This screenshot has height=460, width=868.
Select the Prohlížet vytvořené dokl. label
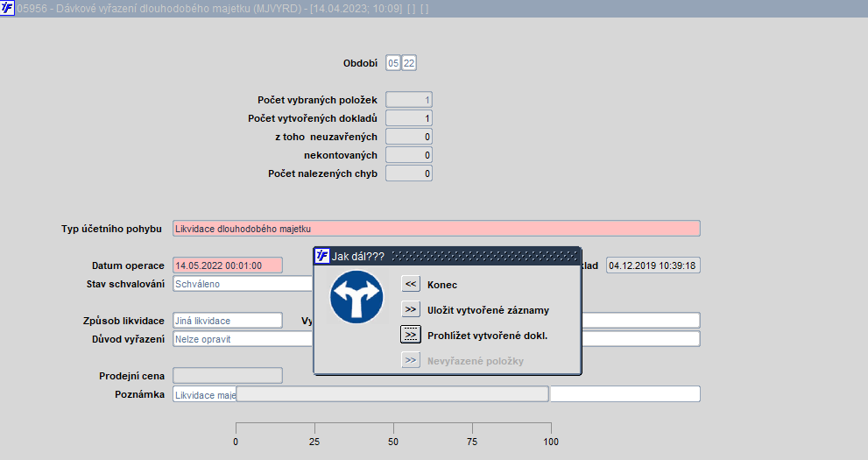pyautogui.click(x=487, y=336)
